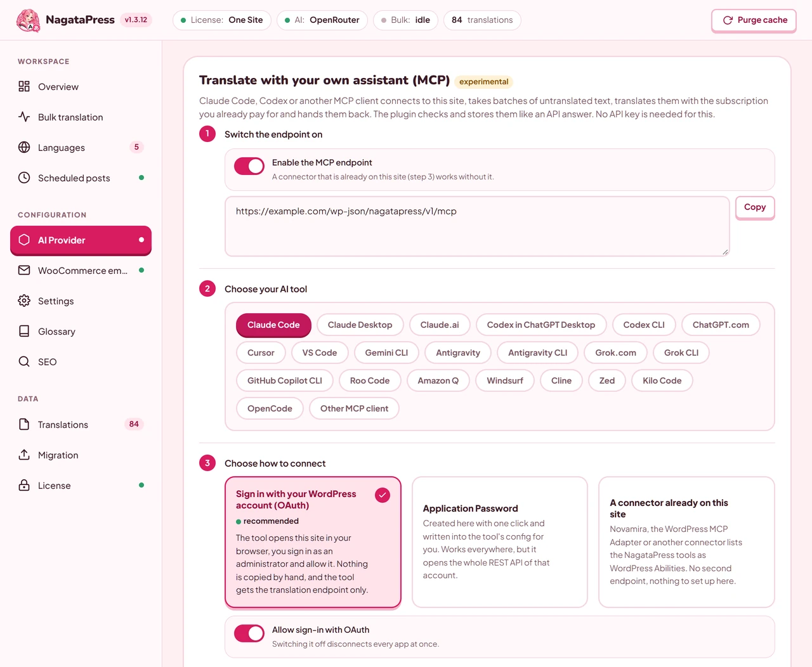Click the WooCommerce emails envelope icon

(x=24, y=270)
